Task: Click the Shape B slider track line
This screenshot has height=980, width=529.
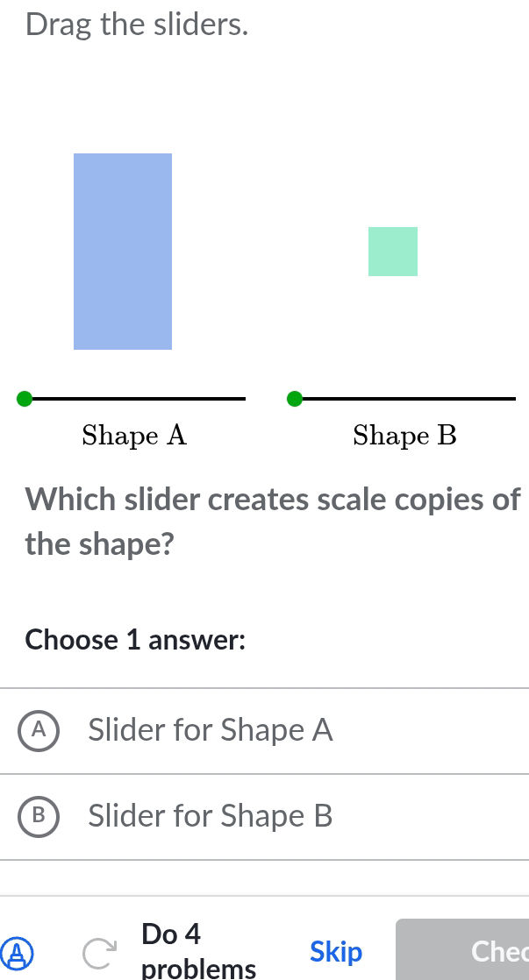Action: pos(412,399)
